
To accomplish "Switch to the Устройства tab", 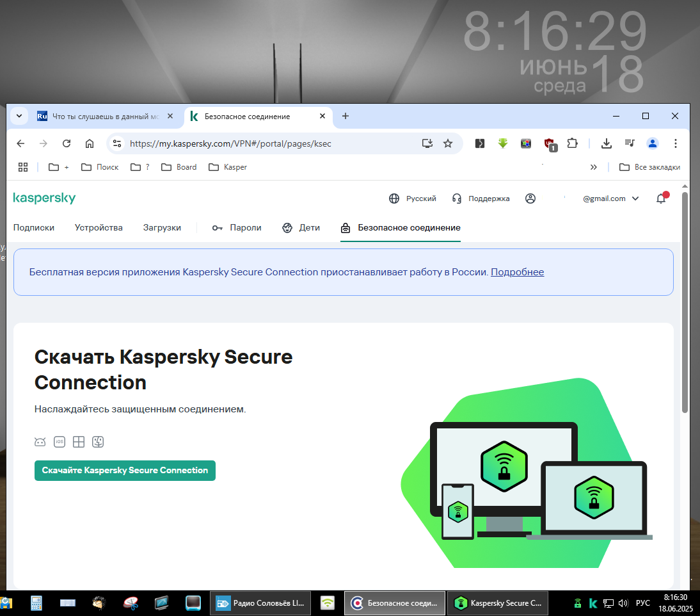I will tap(99, 227).
